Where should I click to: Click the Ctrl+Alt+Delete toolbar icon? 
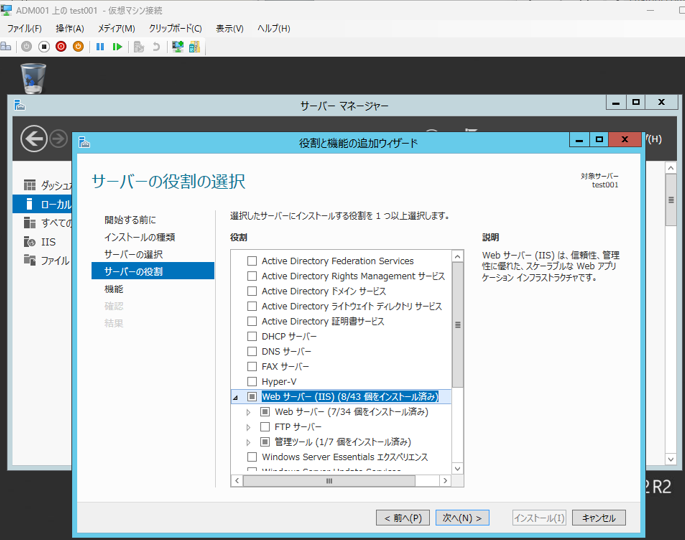6,46
